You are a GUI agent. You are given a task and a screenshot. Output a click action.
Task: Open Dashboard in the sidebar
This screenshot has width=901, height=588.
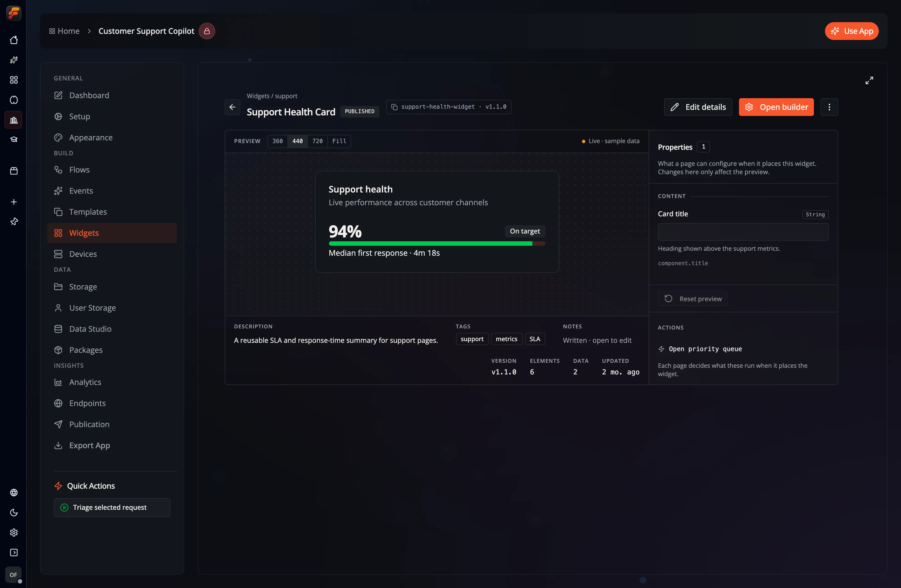(112, 95)
